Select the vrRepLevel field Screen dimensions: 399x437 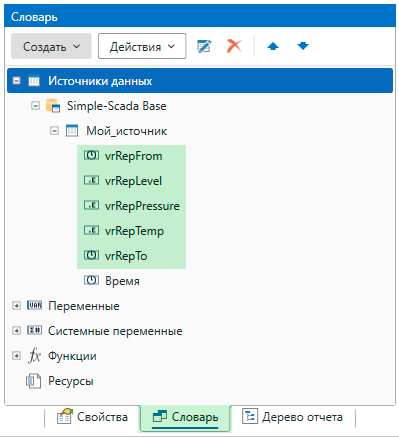133,181
